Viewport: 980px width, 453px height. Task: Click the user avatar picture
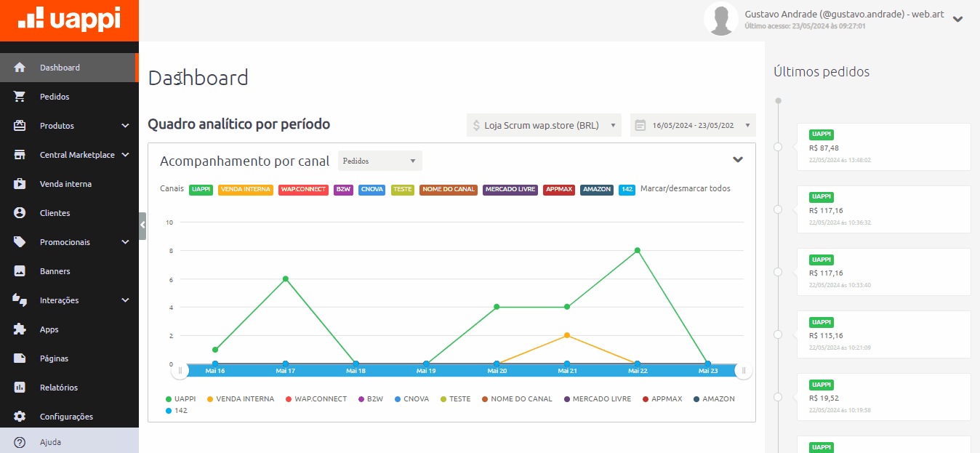point(721,19)
